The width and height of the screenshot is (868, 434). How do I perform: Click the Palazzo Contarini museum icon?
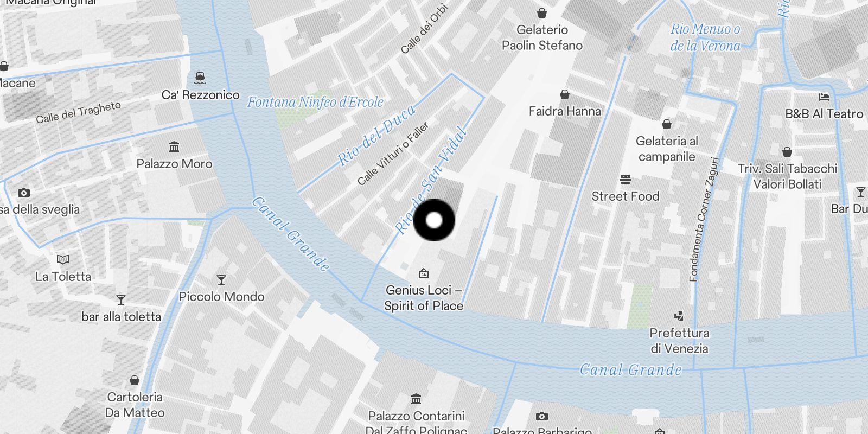pyautogui.click(x=416, y=399)
